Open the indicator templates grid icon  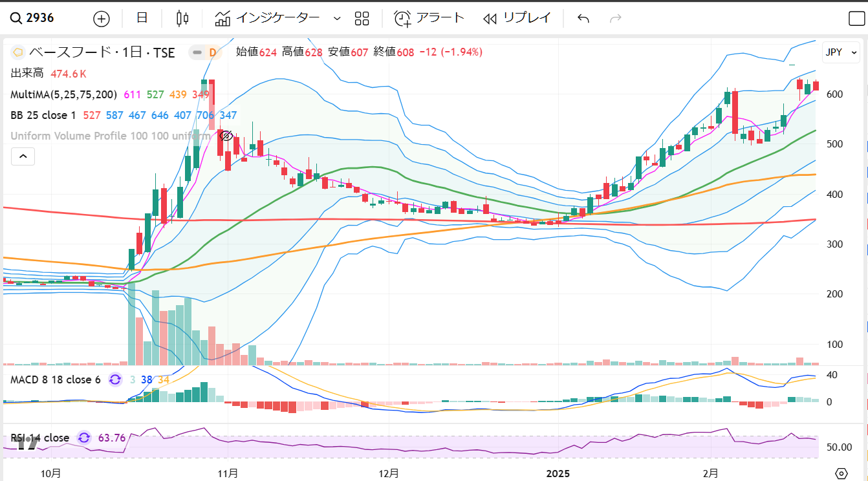point(362,18)
